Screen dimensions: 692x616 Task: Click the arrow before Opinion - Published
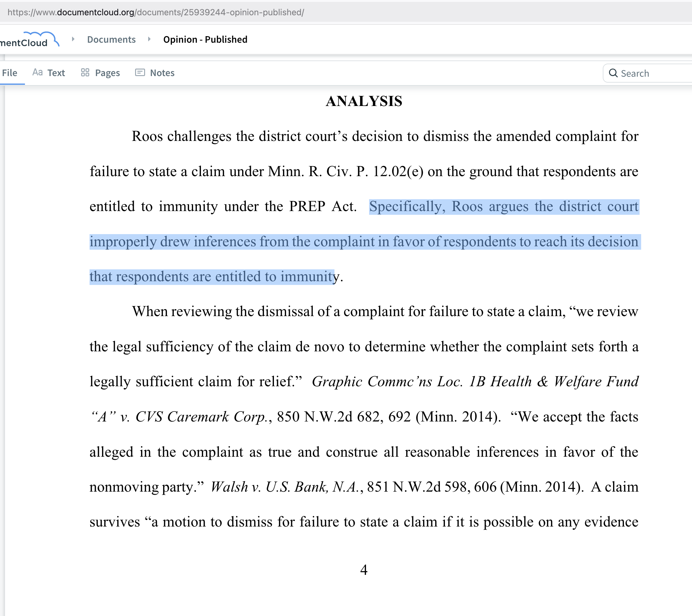click(x=149, y=39)
